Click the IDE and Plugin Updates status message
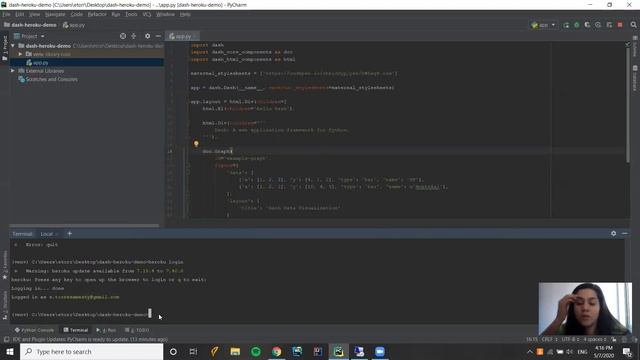 (90, 339)
